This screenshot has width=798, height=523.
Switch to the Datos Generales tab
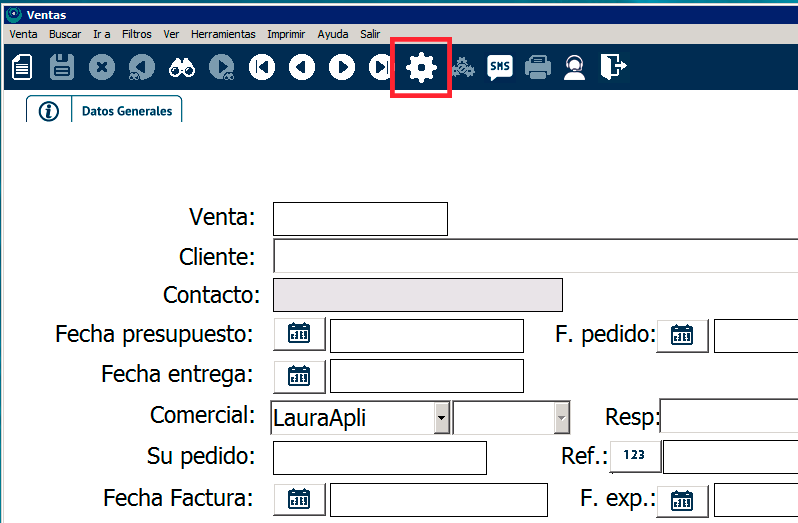click(x=126, y=111)
